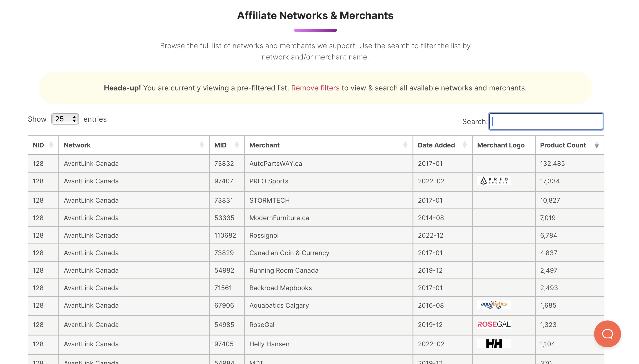The image size is (639, 364).
Task: Focus the Search input field
Action: (x=546, y=121)
